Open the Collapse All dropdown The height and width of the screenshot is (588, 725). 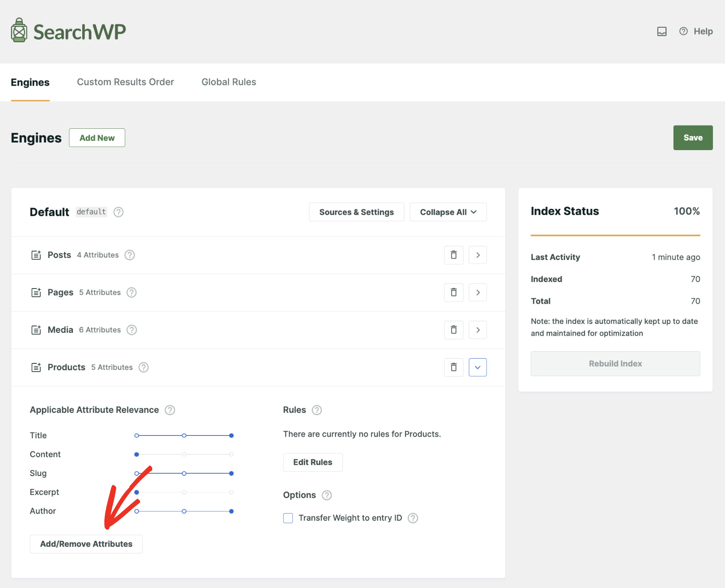448,212
